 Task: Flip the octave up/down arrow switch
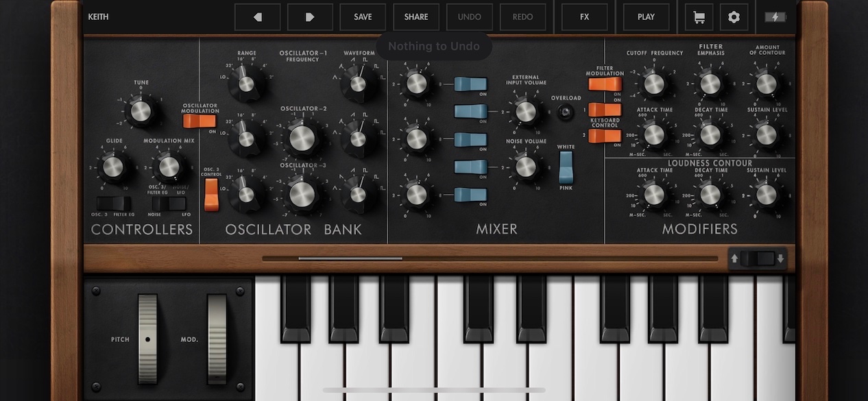(x=758, y=258)
